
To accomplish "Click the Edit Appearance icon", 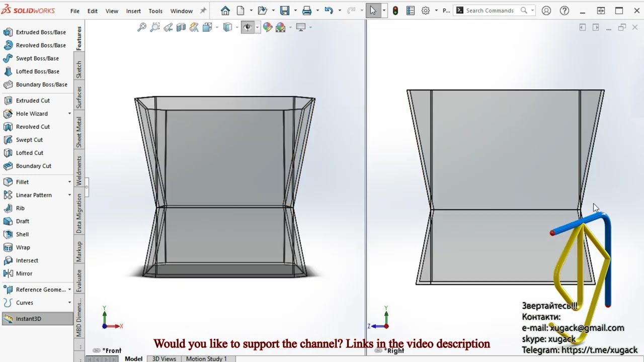I will pos(267,27).
